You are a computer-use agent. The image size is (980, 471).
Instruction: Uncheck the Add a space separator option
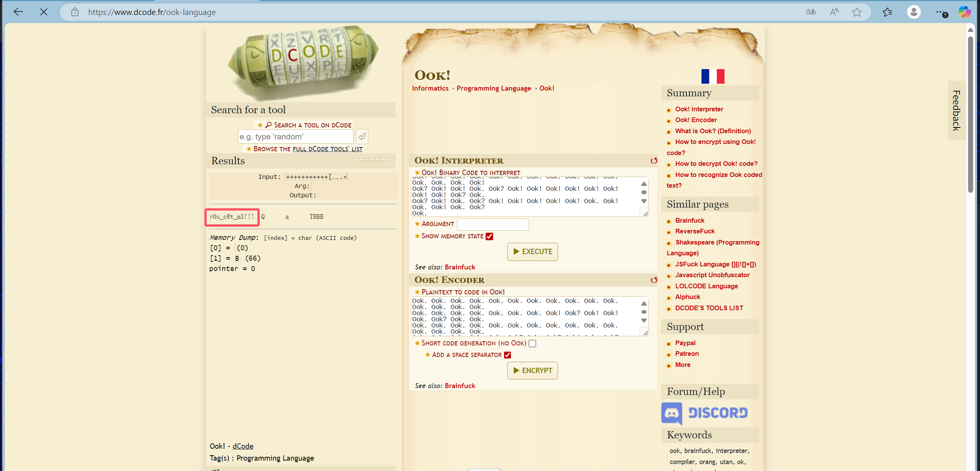(x=507, y=355)
